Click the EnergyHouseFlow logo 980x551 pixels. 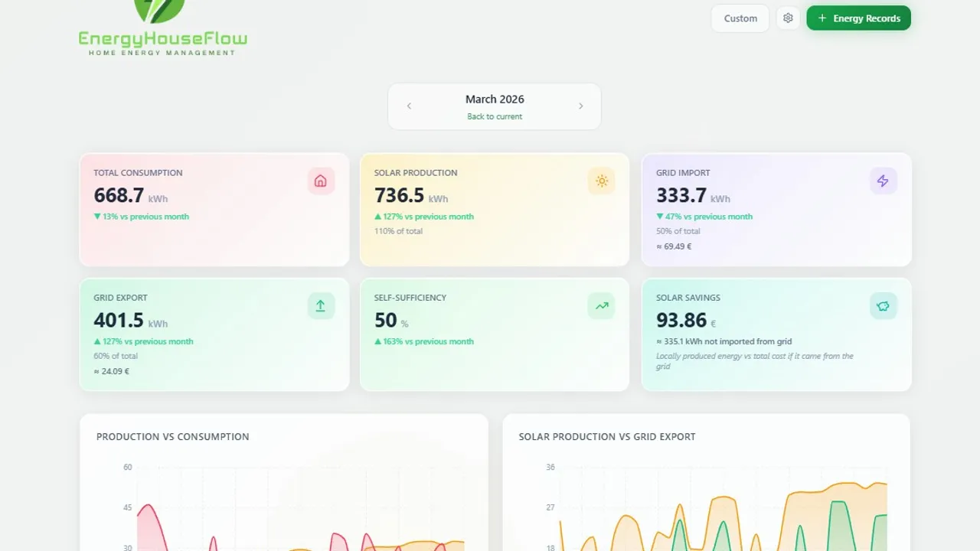(163, 28)
